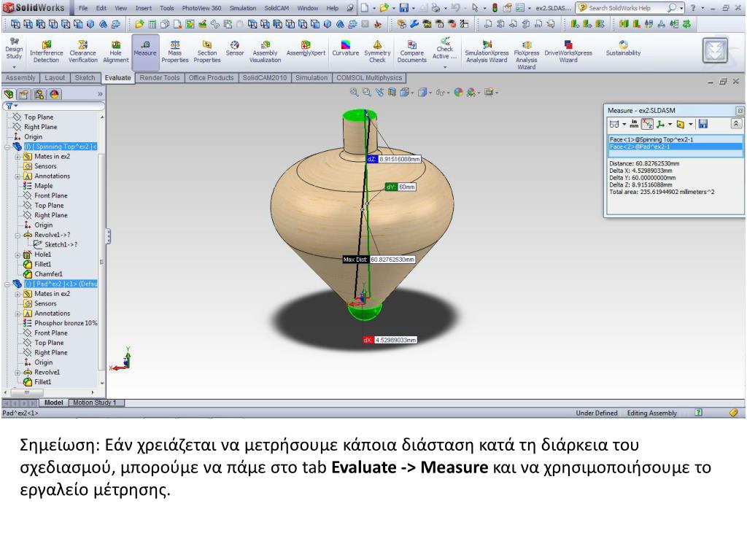747x560 pixels.
Task: Click the Save icon in the title toolbar
Action: 404,8
